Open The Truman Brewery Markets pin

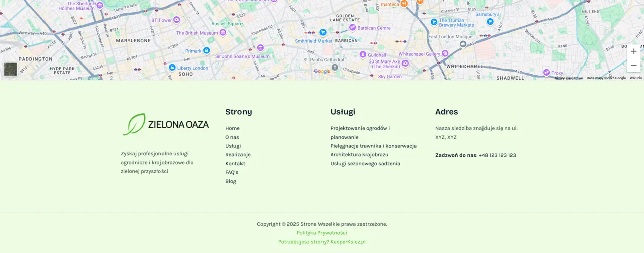tap(434, 22)
